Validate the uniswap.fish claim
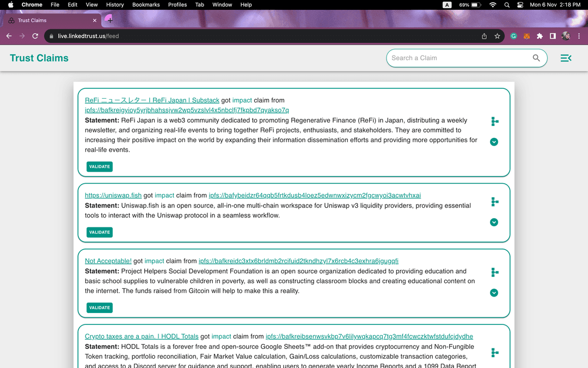The width and height of the screenshot is (588, 368). tap(100, 232)
